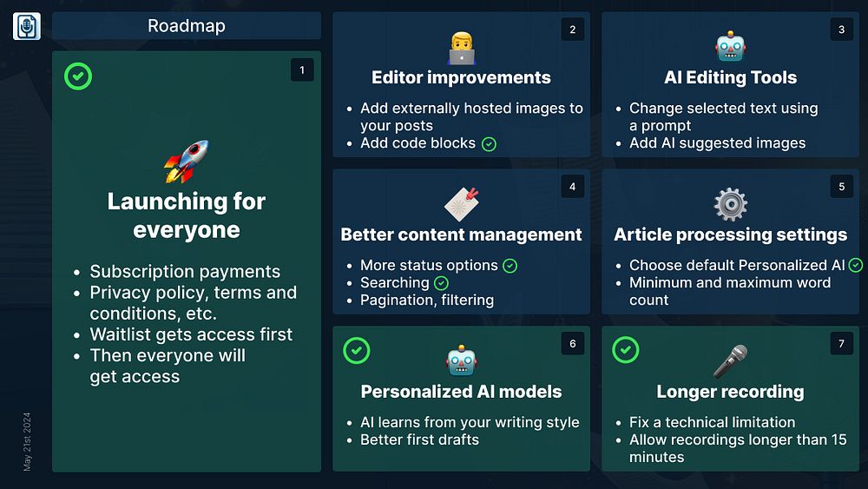The image size is (868, 489).
Task: Click the number 2 badge on Editor improvements
Action: click(x=572, y=30)
